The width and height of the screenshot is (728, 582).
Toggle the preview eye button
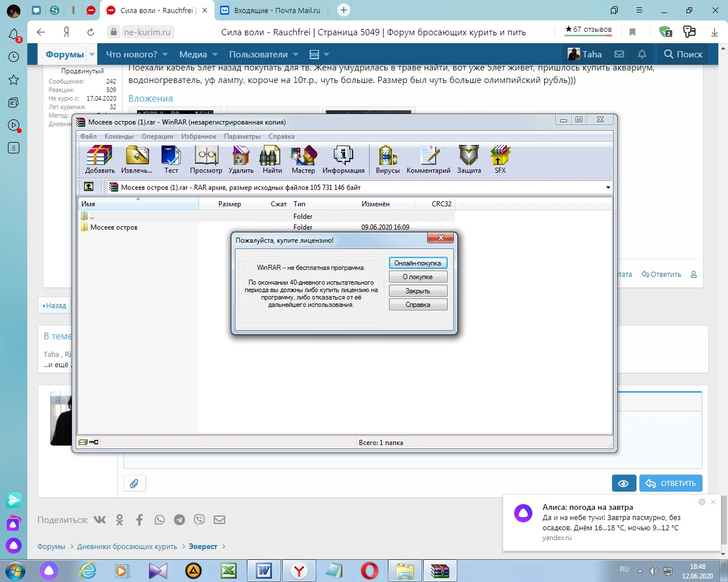pyautogui.click(x=624, y=484)
